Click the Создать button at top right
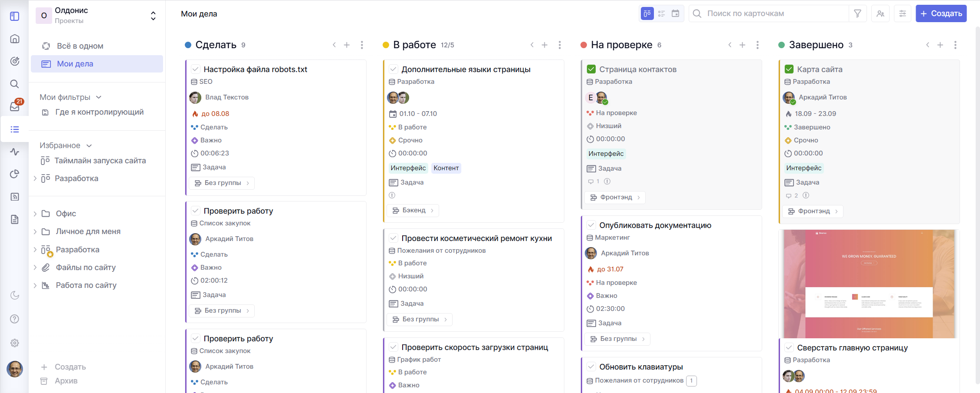 [x=941, y=13]
